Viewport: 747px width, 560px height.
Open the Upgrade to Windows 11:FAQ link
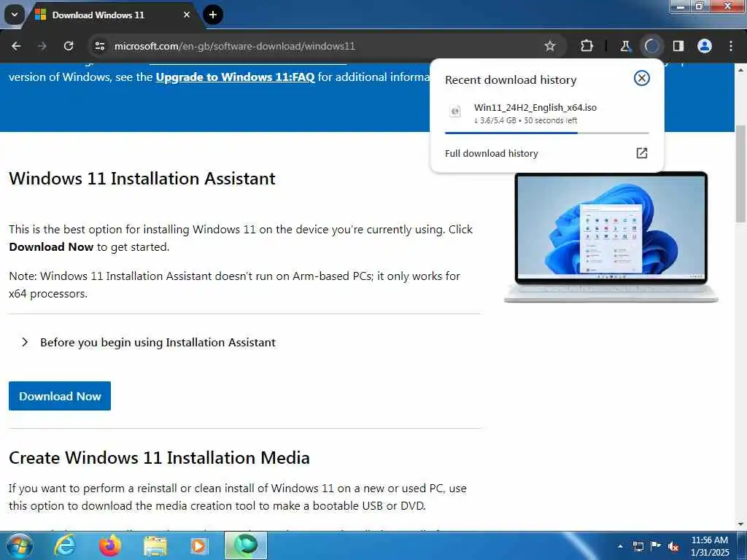(236, 77)
